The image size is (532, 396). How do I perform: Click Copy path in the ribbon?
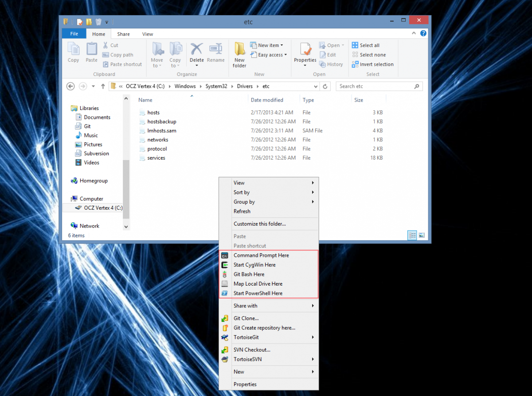118,55
